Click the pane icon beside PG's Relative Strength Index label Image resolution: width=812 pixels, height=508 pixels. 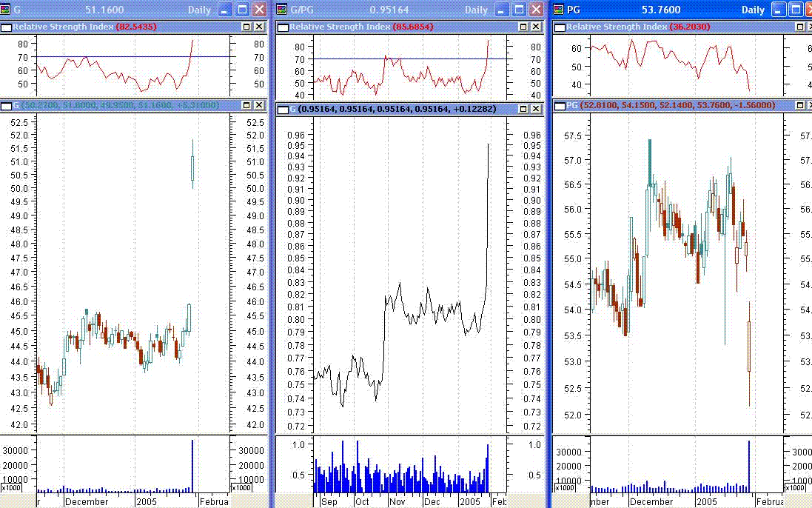coord(560,27)
